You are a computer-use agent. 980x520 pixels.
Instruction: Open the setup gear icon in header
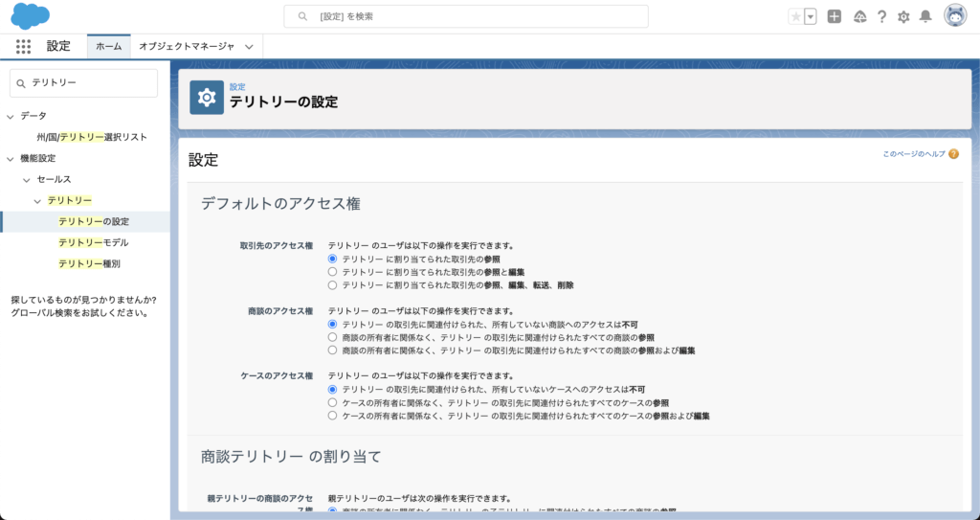pyautogui.click(x=903, y=17)
